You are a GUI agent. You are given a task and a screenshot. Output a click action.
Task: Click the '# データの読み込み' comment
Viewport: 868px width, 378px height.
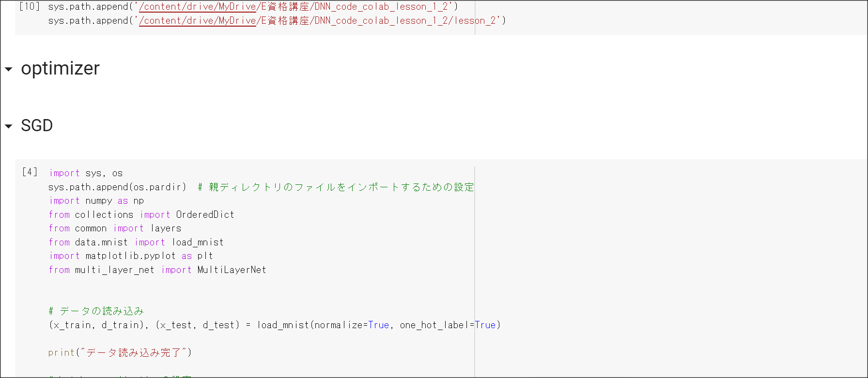tap(96, 311)
